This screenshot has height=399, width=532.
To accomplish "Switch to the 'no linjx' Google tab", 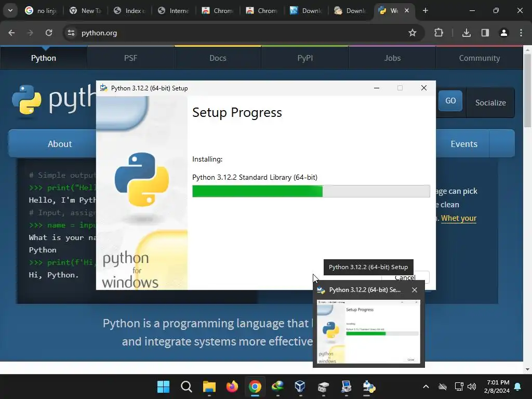I will pyautogui.click(x=41, y=10).
